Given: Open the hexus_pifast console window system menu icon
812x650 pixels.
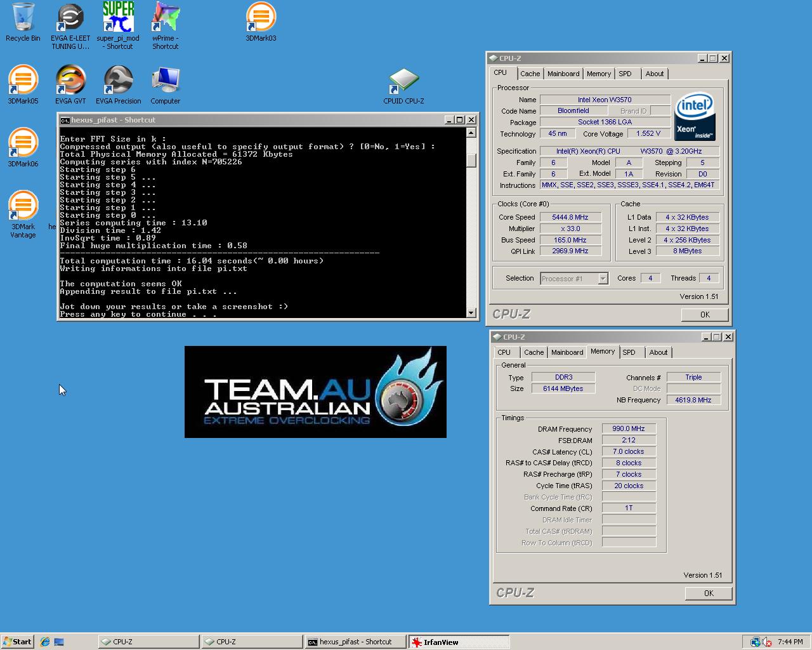Looking at the screenshot, I should [x=65, y=120].
